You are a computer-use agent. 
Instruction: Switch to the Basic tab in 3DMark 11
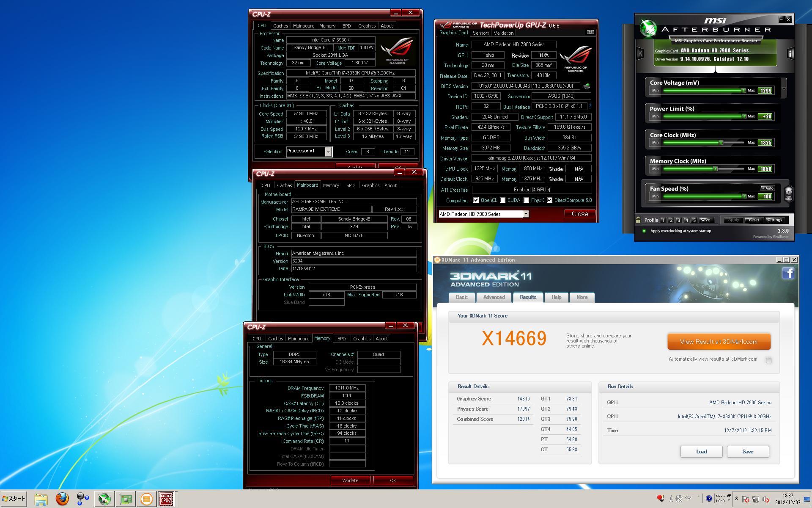point(462,297)
